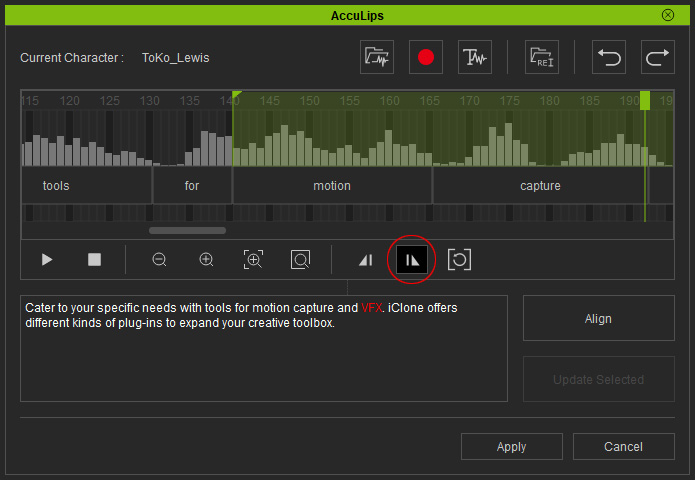
Task: Click the timeline horizontal scrollbar thumb
Action: pyautogui.click(x=187, y=230)
